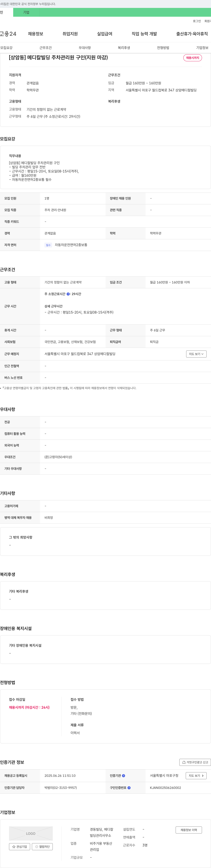This screenshot has width=211, height=868.
Task: Click the 근로자수 3명 value
Action: point(145,845)
